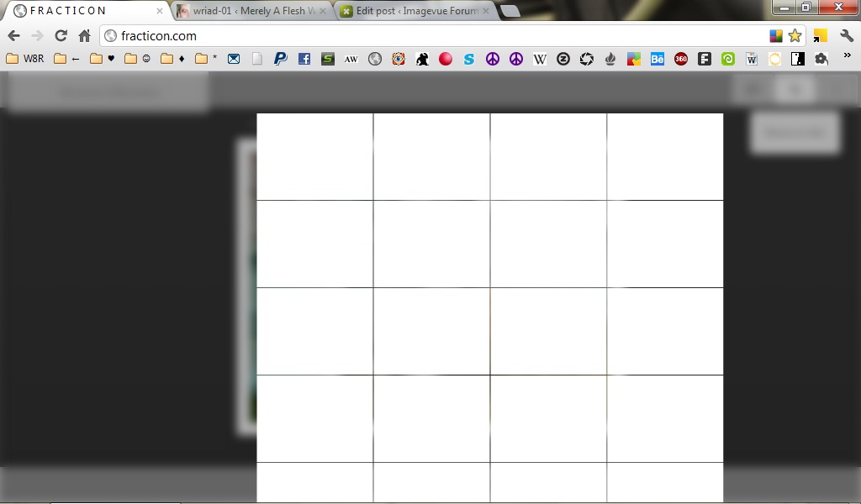
Task: Open the black circled Z bookmark
Action: [x=563, y=59]
